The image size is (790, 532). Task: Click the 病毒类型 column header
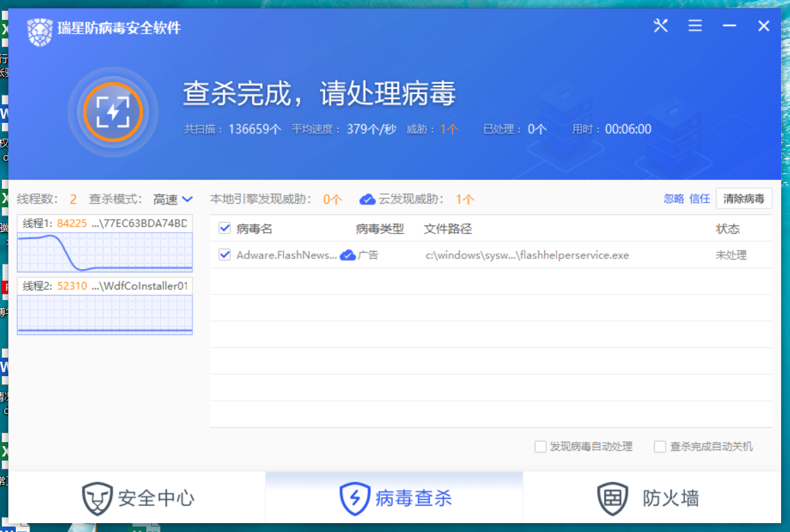tap(380, 229)
